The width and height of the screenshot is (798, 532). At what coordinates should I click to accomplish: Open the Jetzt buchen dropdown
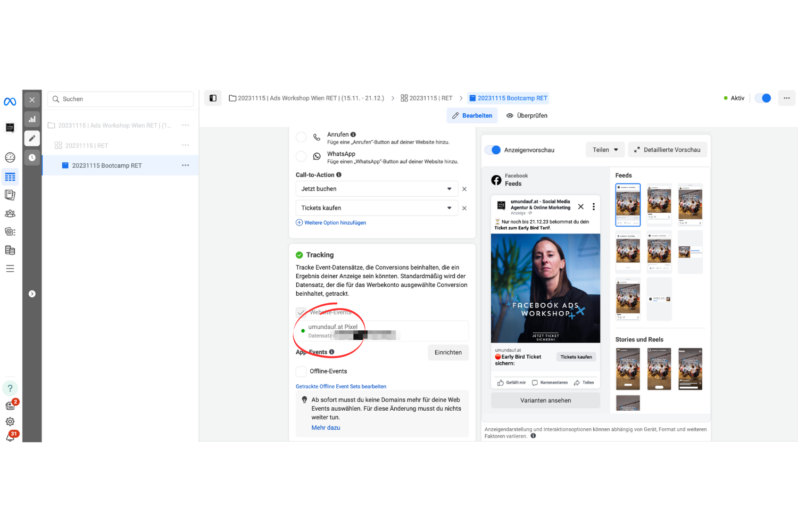[377, 189]
